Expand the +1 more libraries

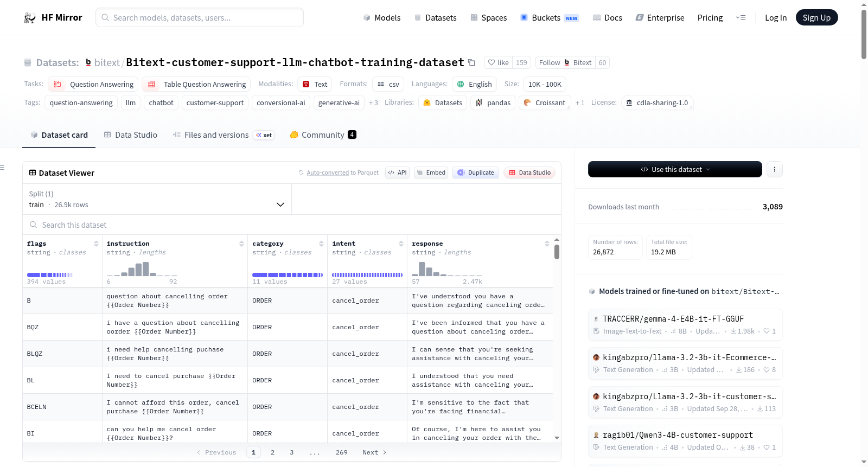[580, 103]
